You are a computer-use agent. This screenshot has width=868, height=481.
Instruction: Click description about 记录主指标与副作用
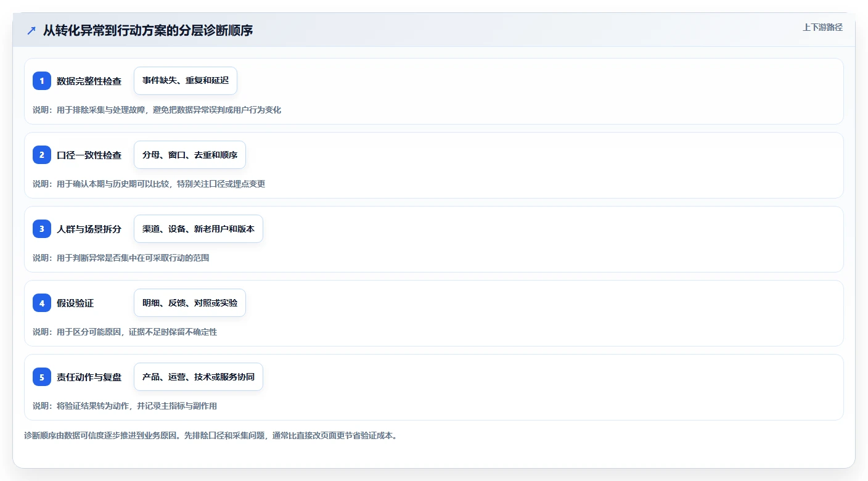click(125, 406)
